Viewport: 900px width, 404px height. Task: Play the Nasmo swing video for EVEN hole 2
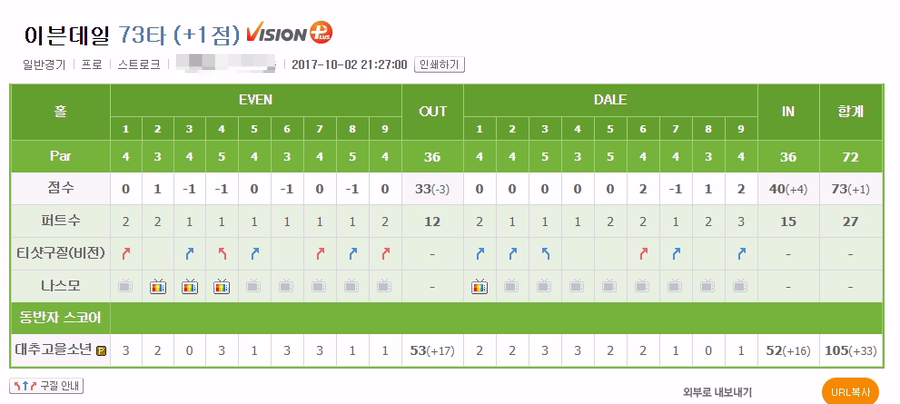[x=157, y=286]
